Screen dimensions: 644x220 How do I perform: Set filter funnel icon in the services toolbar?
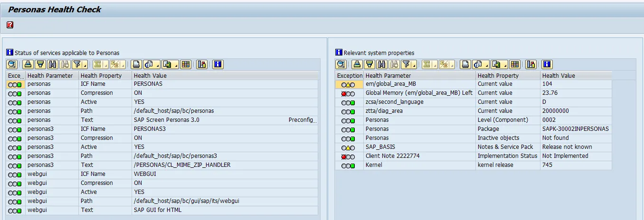[76, 64]
